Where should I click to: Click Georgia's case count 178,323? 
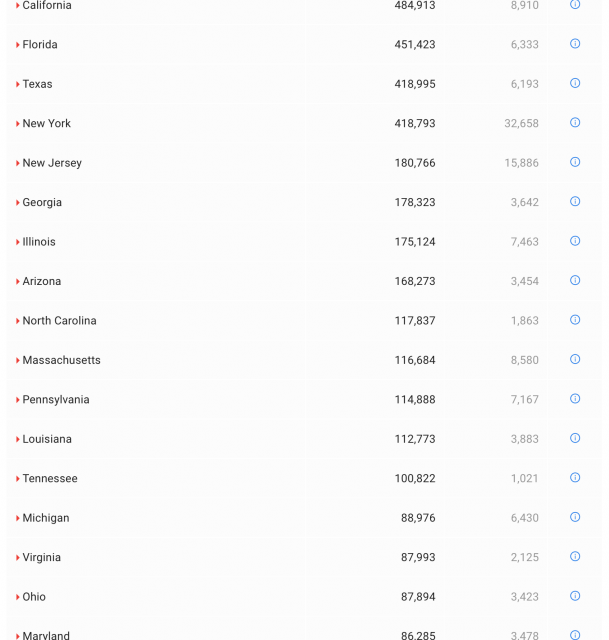tap(415, 203)
